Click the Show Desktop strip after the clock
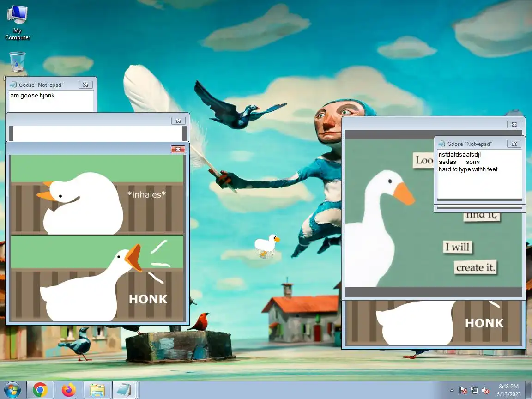 pyautogui.click(x=529, y=390)
